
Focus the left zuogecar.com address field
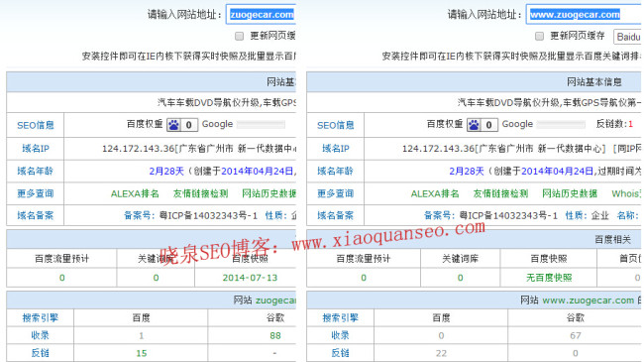click(262, 15)
